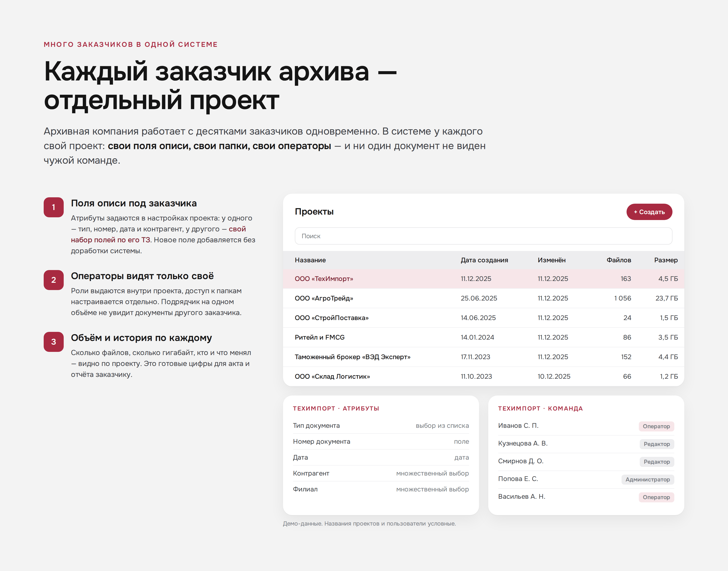Select the «Дата» attribute row
Viewport: 728px width, 571px height.
pyautogui.click(x=381, y=457)
